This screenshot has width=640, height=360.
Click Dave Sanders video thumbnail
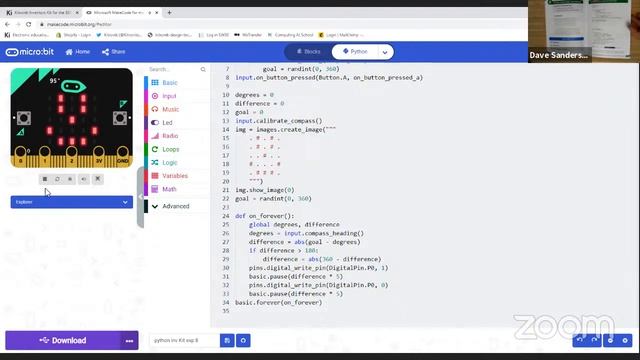point(584,31)
